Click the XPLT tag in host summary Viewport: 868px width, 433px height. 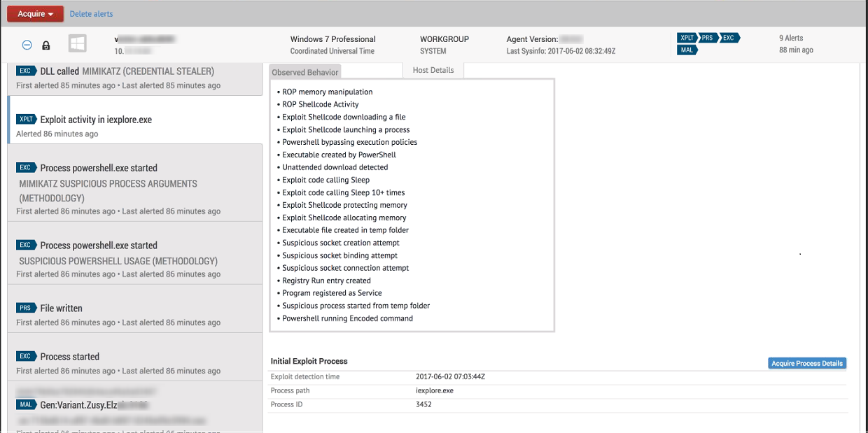pyautogui.click(x=687, y=38)
